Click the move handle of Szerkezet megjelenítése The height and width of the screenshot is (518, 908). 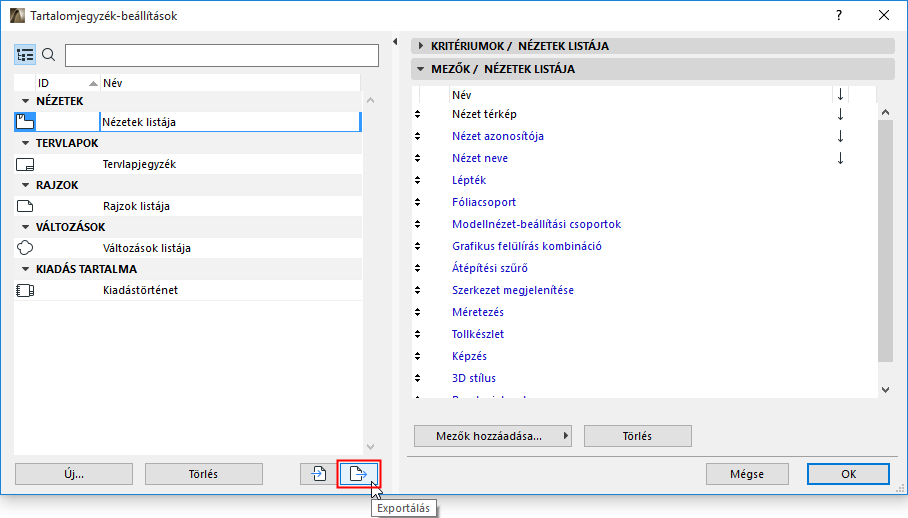[x=418, y=291]
